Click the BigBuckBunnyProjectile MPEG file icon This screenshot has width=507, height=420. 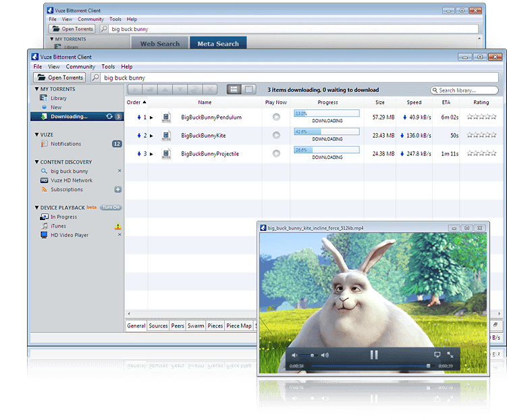[166, 153]
